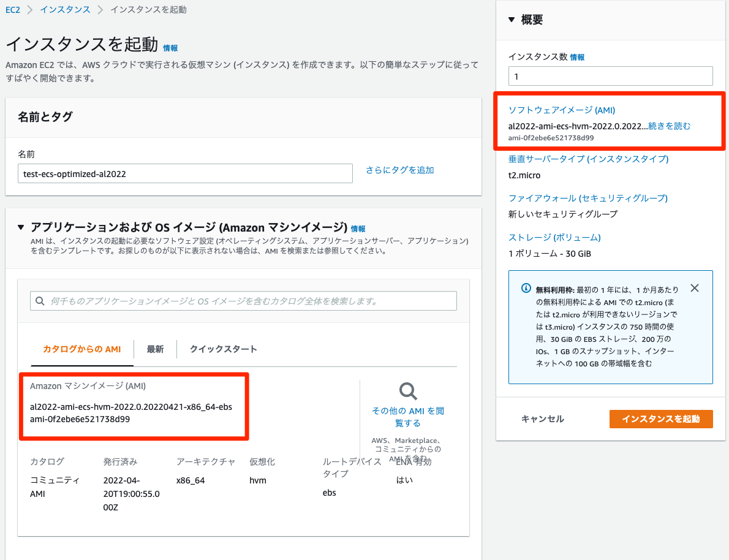729x560 pixels.
Task: Switch to the 最新 tab
Action: click(x=156, y=349)
